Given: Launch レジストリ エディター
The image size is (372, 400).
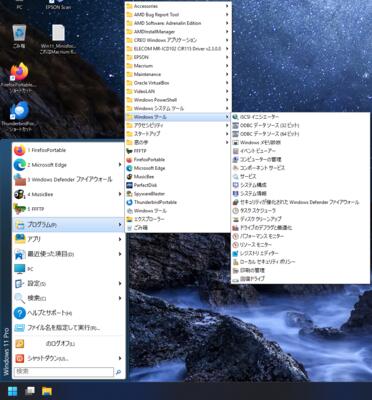Looking at the screenshot, I should (301, 253).
